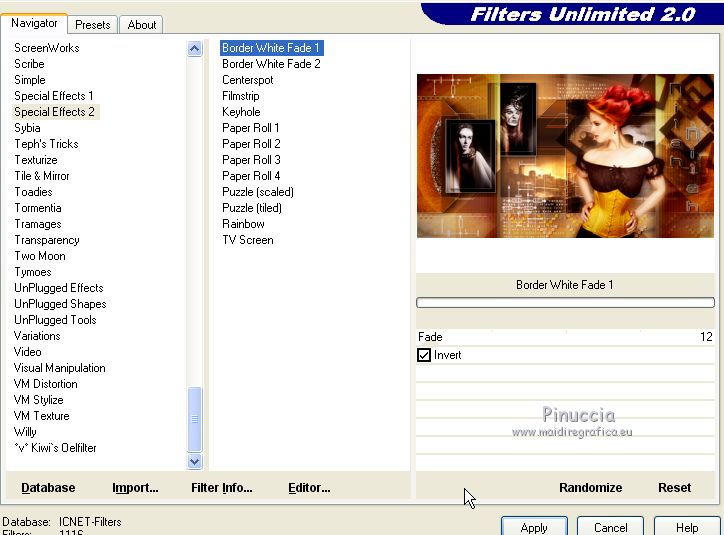Select the Navigator tab
Viewport: 724px width, 535px height.
(34, 23)
